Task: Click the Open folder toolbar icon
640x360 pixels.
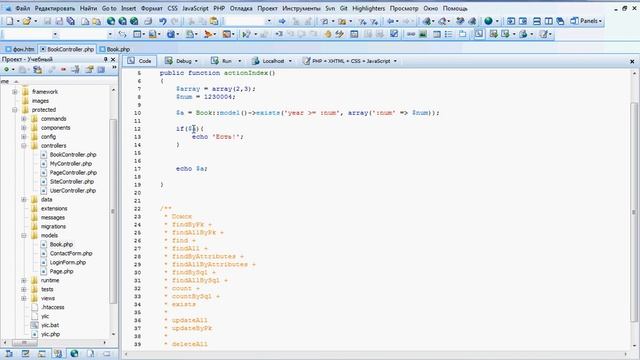Action: pos(27,21)
